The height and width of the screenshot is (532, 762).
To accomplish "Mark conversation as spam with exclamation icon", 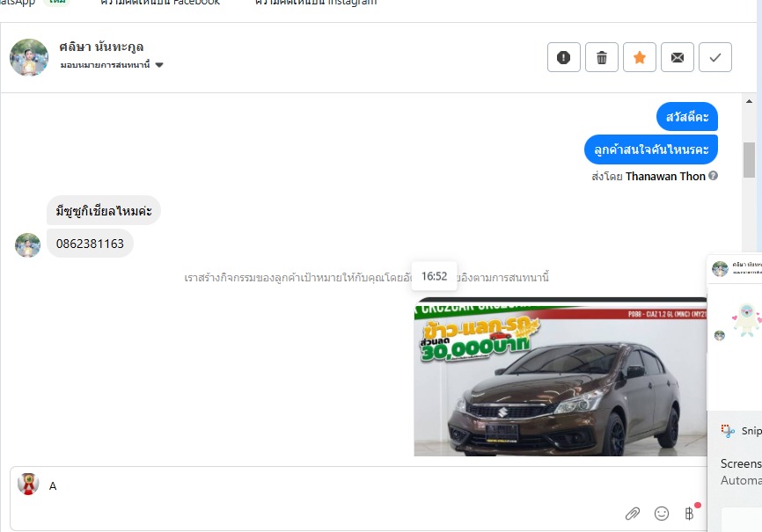I will 564,57.
